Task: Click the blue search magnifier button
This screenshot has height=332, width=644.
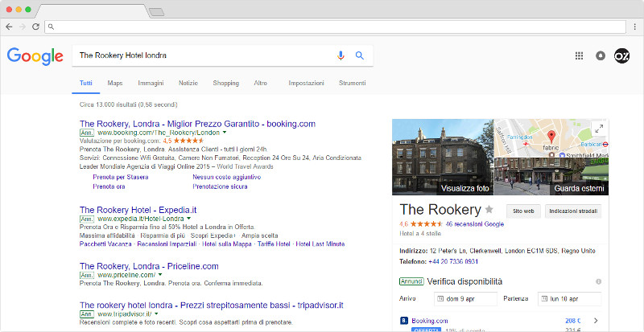Action: [360, 55]
